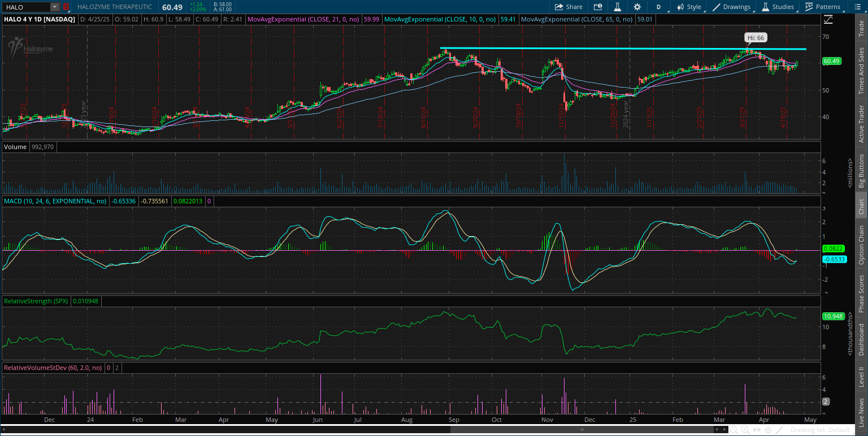The height and width of the screenshot is (436, 868).
Task: Open the Times And Sales sidebar tab
Action: point(861,71)
